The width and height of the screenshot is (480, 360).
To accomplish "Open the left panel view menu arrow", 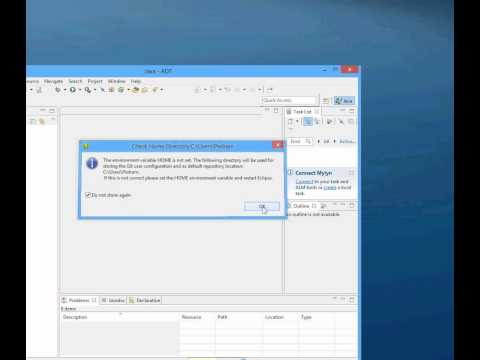I will pos(52,119).
